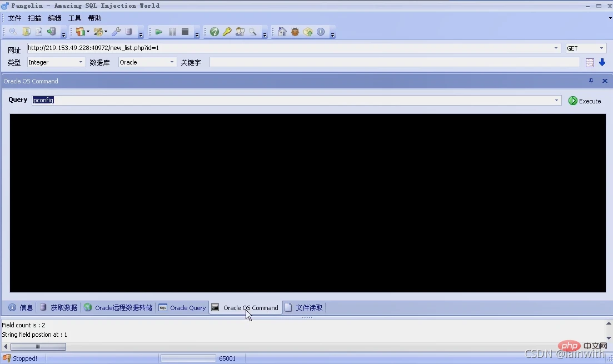This screenshot has height=364, width=613.
Task: Pause the scan using the pause icon
Action: coord(172,32)
